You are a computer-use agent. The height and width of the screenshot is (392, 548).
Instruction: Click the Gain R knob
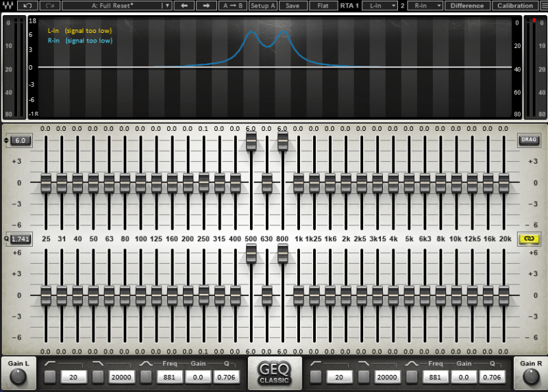[x=530, y=377]
